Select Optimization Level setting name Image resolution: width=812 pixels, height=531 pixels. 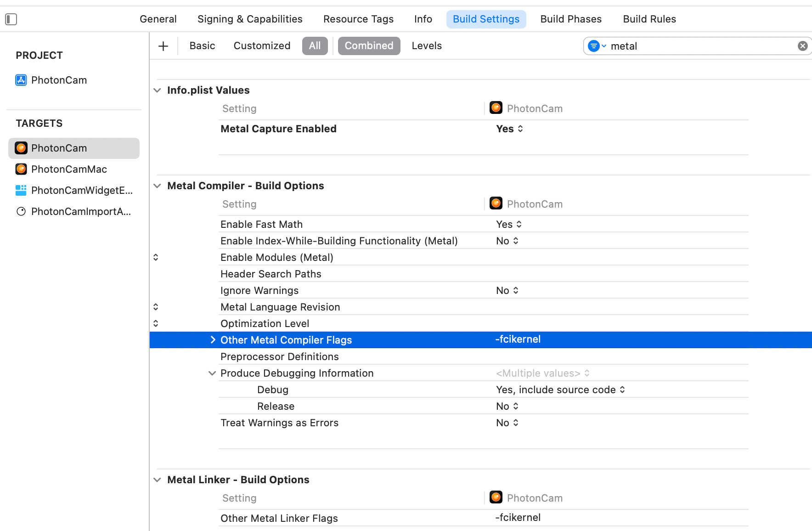[265, 324]
